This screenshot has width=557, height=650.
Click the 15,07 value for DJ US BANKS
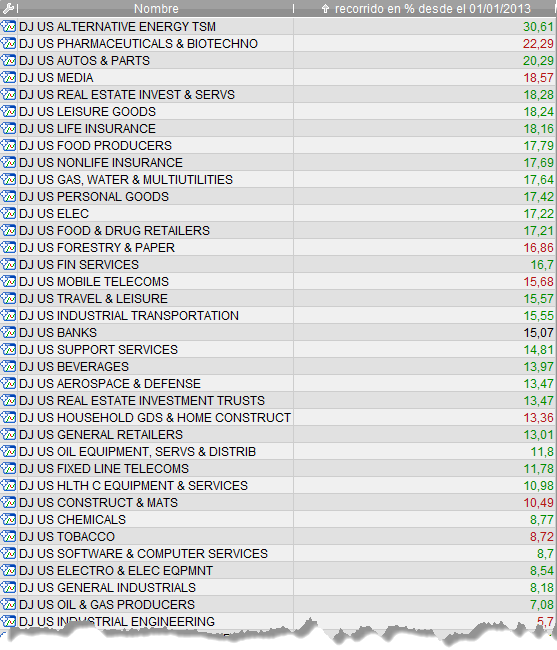538,332
